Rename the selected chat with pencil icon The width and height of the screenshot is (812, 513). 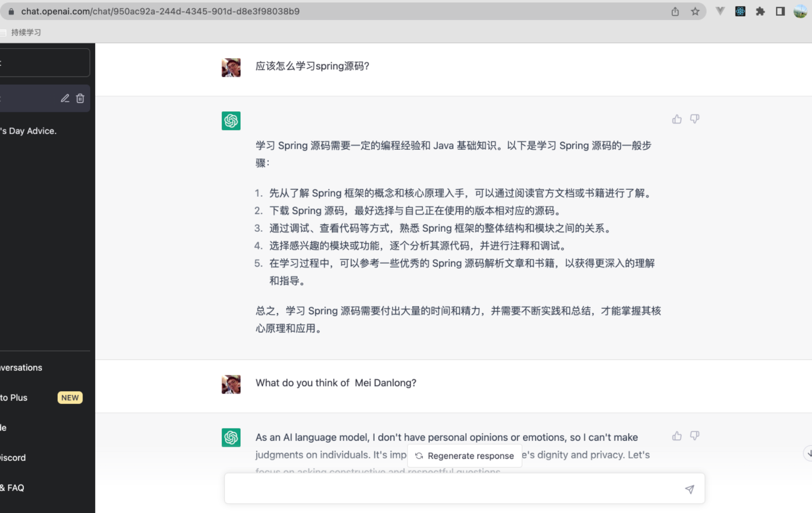tap(65, 98)
